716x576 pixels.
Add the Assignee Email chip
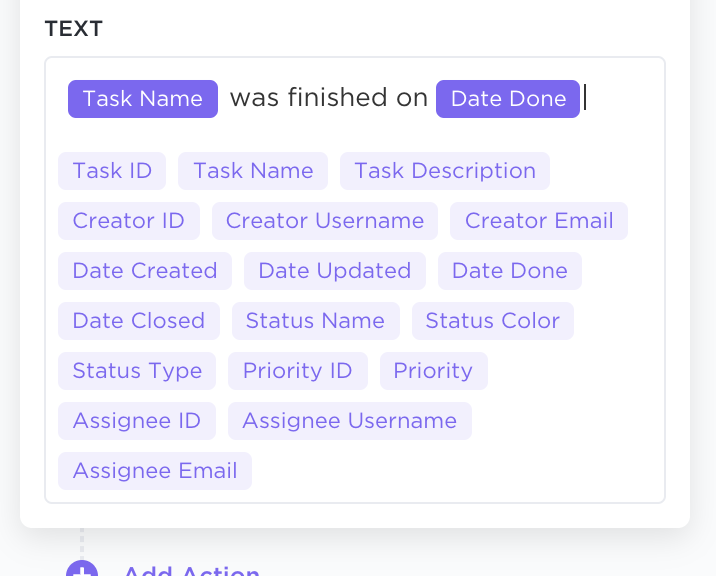pos(155,471)
